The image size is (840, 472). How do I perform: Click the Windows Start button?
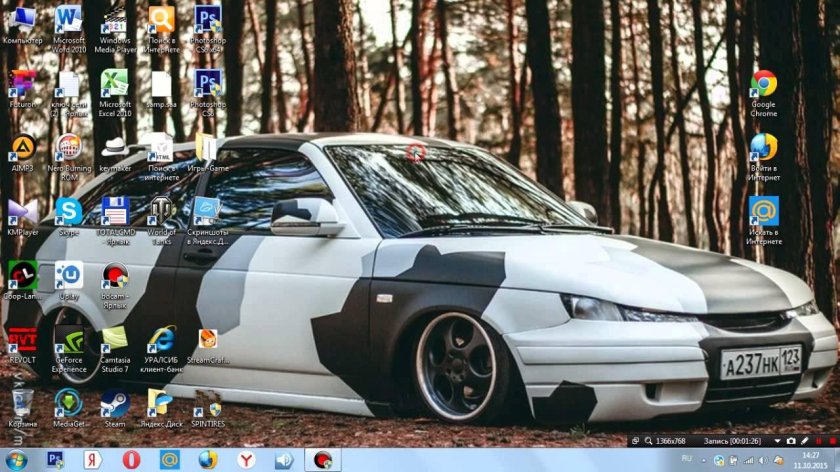[x=15, y=459]
